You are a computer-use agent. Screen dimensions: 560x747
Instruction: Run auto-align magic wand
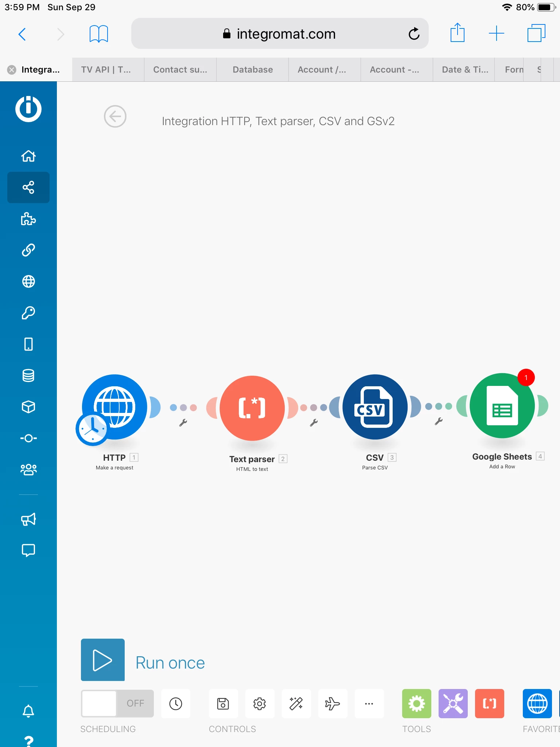(296, 704)
